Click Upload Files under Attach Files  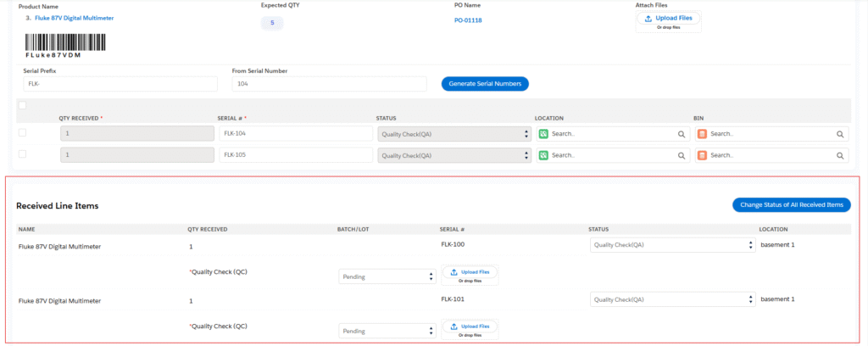click(x=668, y=19)
